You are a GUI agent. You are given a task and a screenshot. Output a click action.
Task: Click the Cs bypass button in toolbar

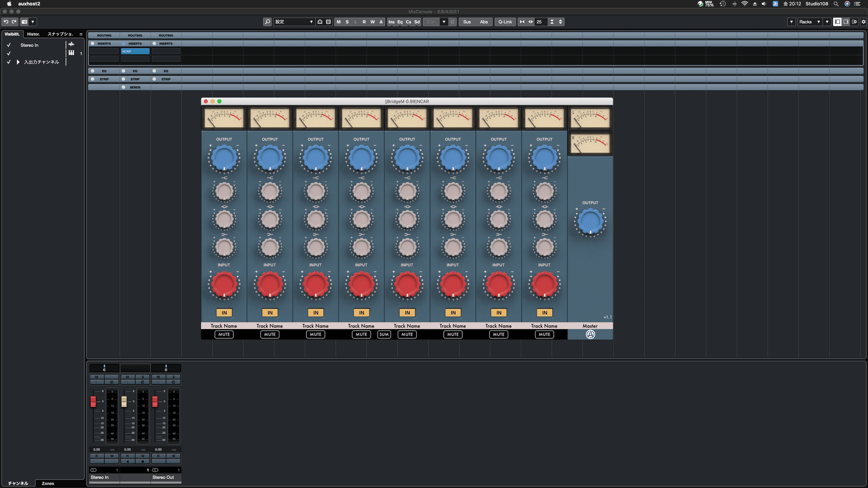pos(409,22)
